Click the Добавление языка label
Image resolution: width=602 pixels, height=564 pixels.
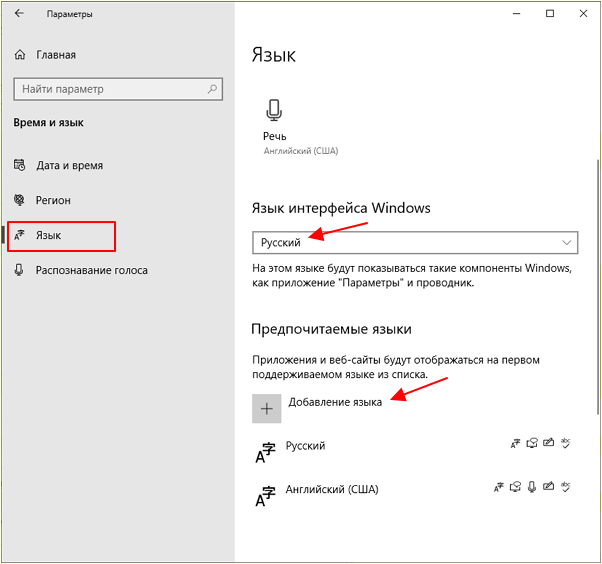(x=335, y=402)
